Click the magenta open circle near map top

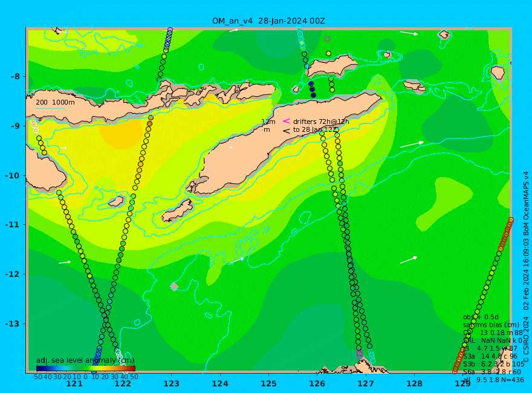[x=328, y=39]
